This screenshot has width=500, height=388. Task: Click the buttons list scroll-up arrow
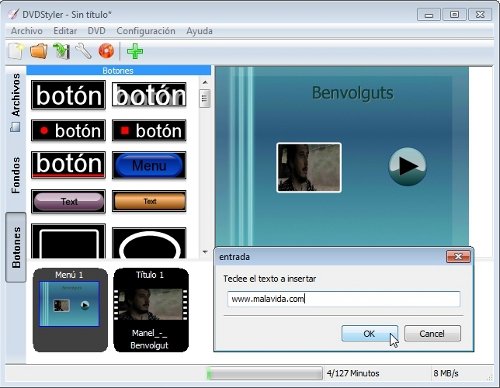pyautogui.click(x=205, y=82)
